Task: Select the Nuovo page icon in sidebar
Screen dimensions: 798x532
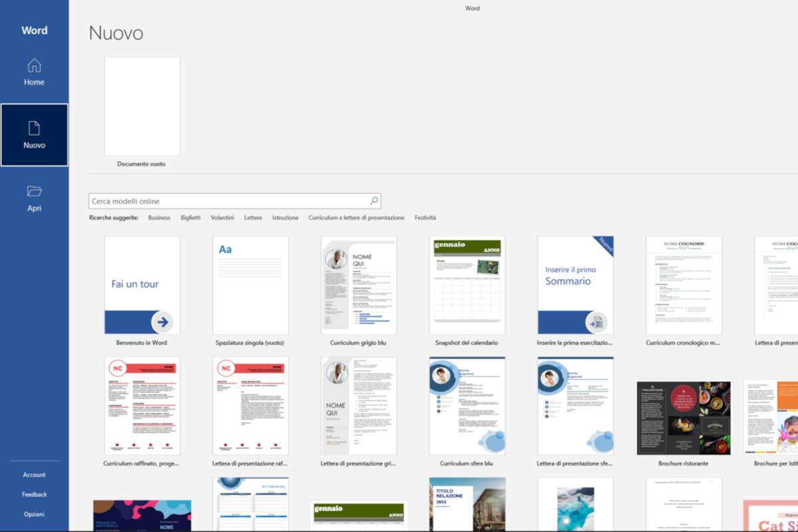Action: (x=34, y=128)
